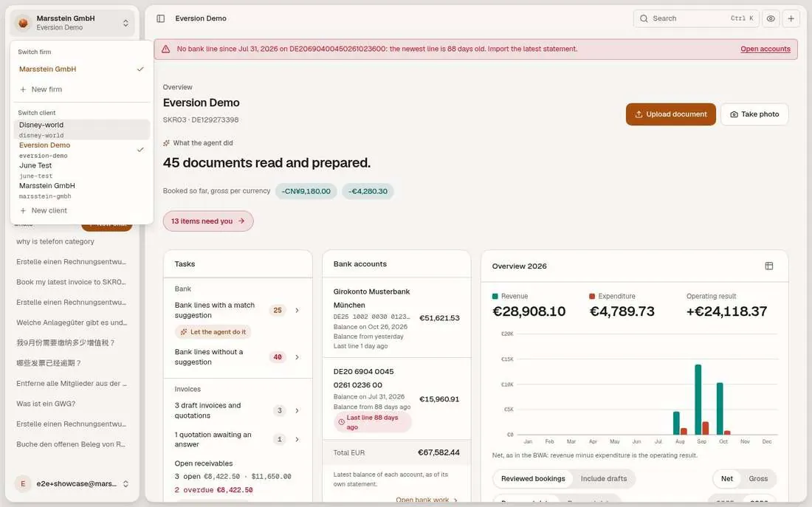This screenshot has height=507, width=812.
Task: Focus the Search input field
Action: pos(696,18)
